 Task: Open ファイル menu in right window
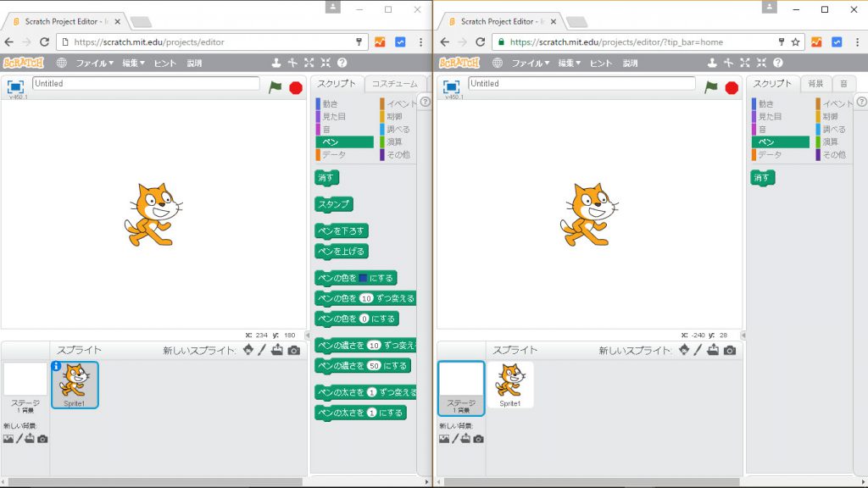click(x=531, y=63)
